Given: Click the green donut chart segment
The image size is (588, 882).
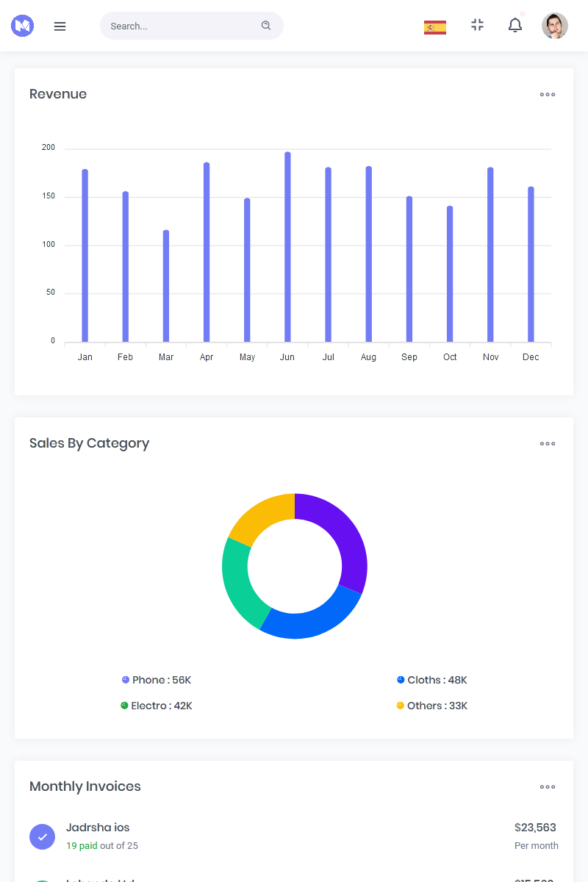Looking at the screenshot, I should pyautogui.click(x=237, y=581).
